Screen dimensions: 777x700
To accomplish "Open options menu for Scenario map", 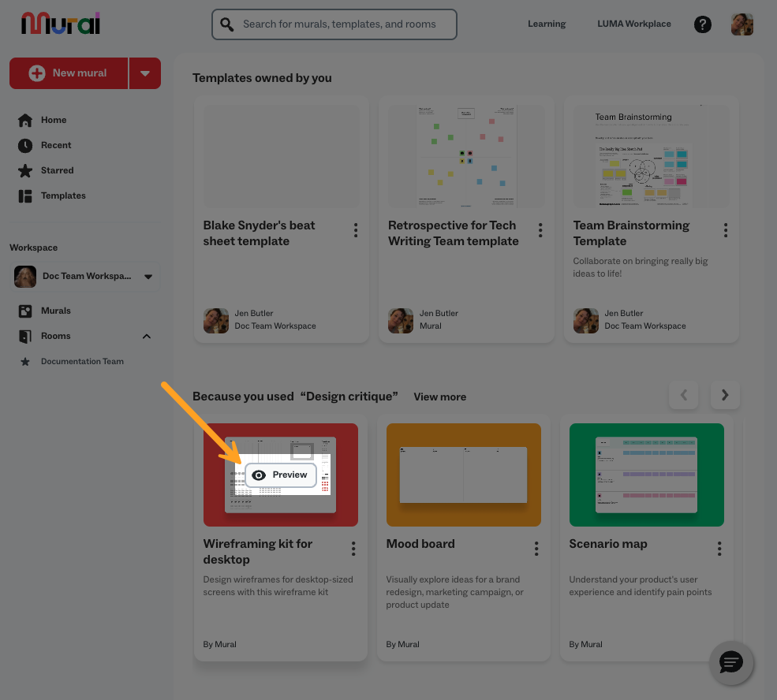I will tap(719, 549).
